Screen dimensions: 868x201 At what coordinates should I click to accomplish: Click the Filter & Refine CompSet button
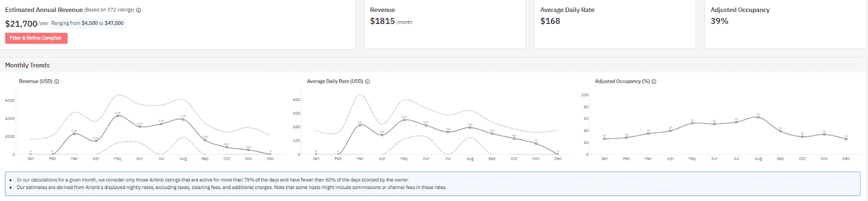(36, 38)
